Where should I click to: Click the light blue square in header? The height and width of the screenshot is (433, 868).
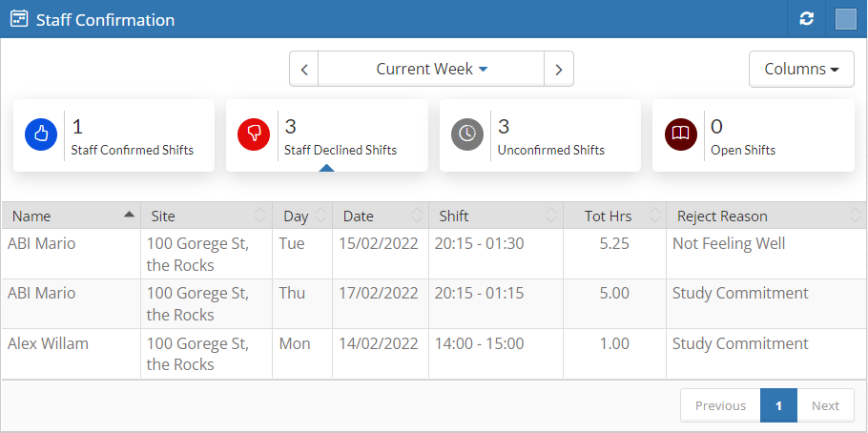(x=845, y=19)
